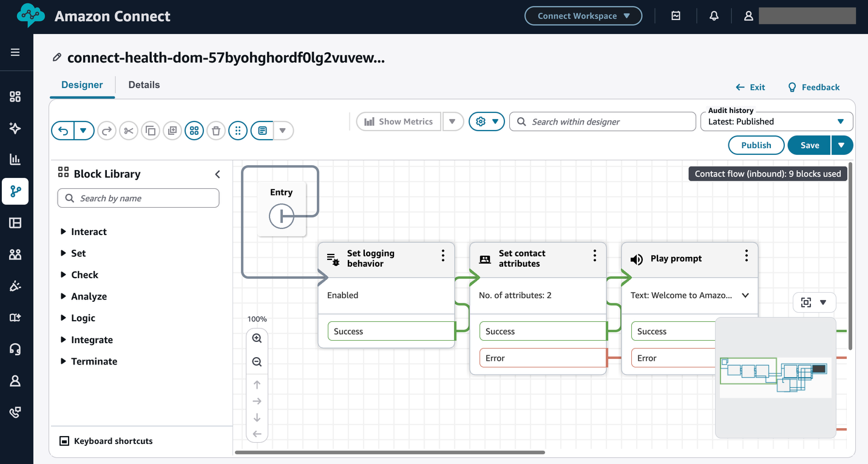Click the Amazon Connect cloud logo
The image size is (868, 464).
pos(31,16)
